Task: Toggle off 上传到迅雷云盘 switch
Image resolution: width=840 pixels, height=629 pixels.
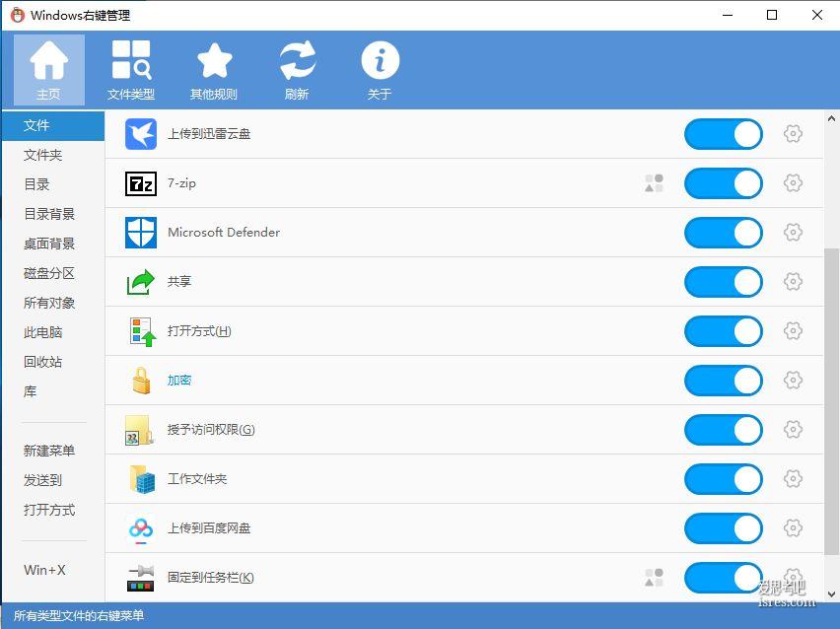Action: (724, 134)
